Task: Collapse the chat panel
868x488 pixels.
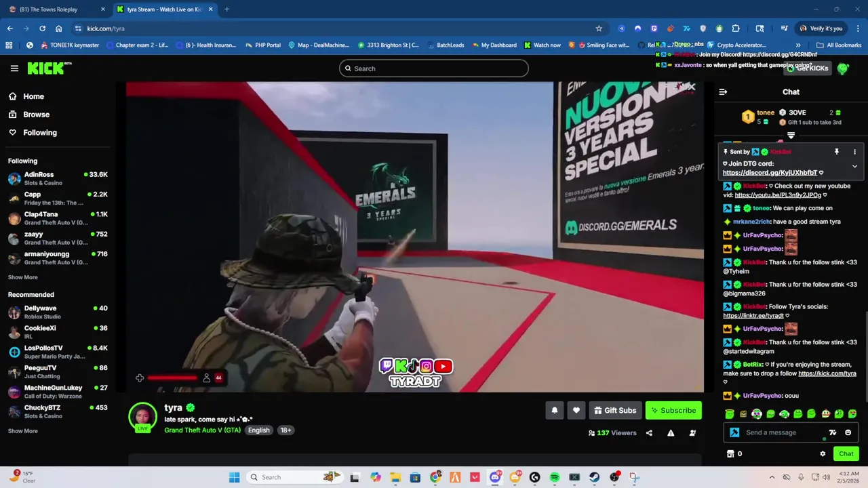Action: pos(723,92)
